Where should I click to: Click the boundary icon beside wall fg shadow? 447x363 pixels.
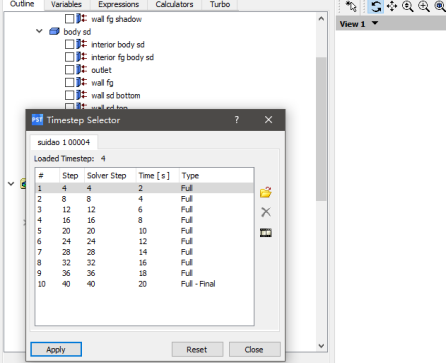[81, 19]
